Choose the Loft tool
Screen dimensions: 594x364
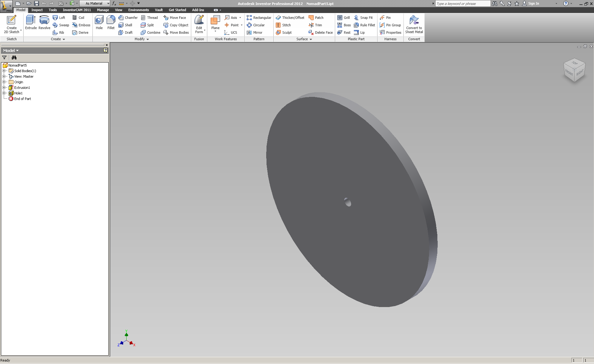coord(59,18)
